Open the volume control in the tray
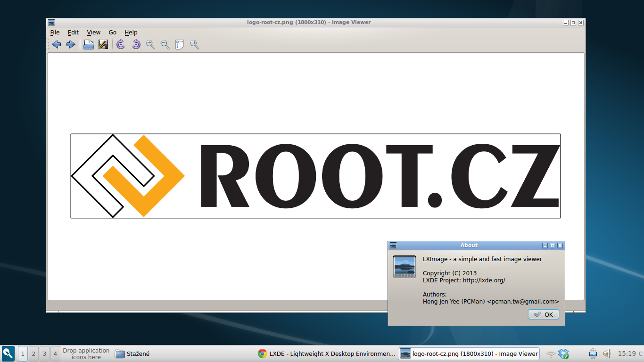Viewport: 644px width, 362px height. (x=606, y=354)
